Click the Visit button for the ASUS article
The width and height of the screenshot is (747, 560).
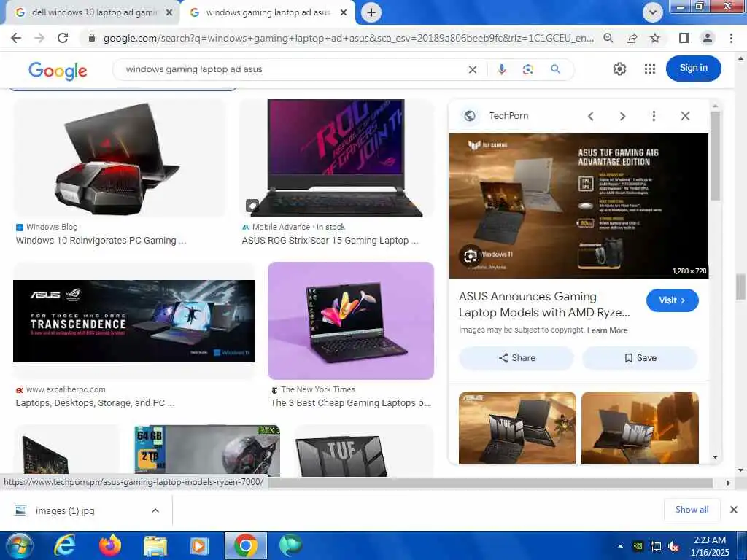point(672,300)
